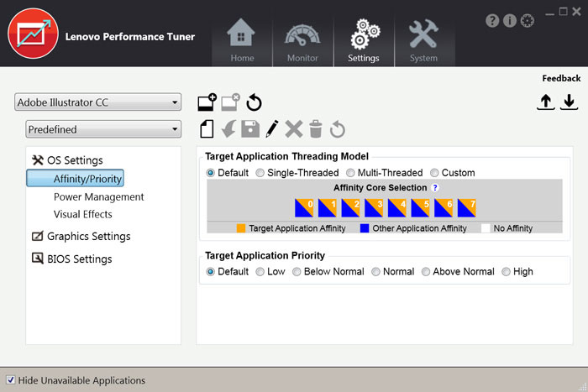588x392 pixels.
Task: Click the info icon in title bar
Action: 509,20
